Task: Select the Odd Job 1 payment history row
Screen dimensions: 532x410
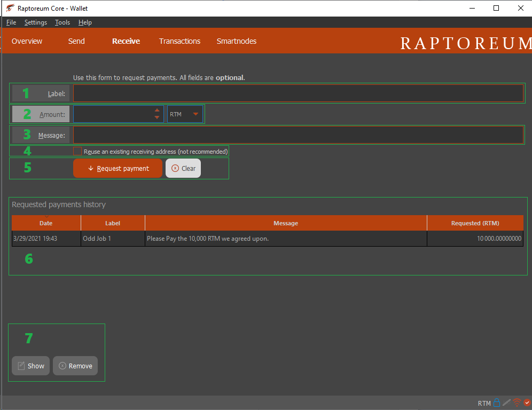Action: click(214, 239)
